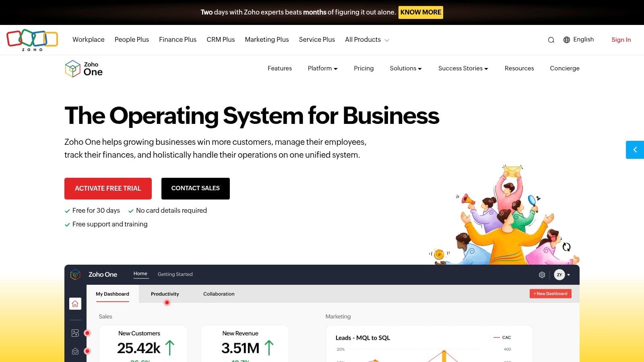Click No card details required text
The width and height of the screenshot is (644, 362).
pyautogui.click(x=171, y=210)
